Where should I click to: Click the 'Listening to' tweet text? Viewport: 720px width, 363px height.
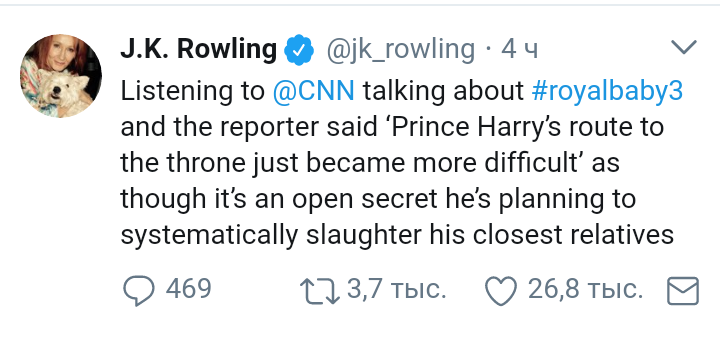tap(193, 92)
